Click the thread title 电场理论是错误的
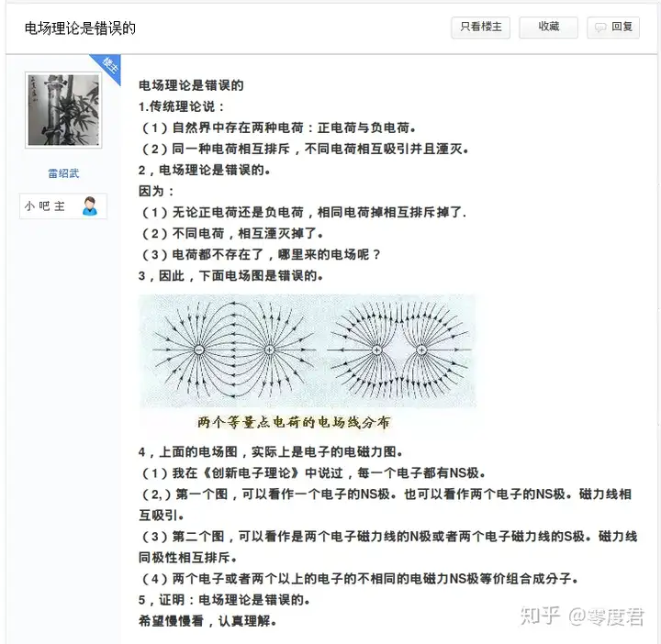Screen dimensions: 661x644 (80, 28)
